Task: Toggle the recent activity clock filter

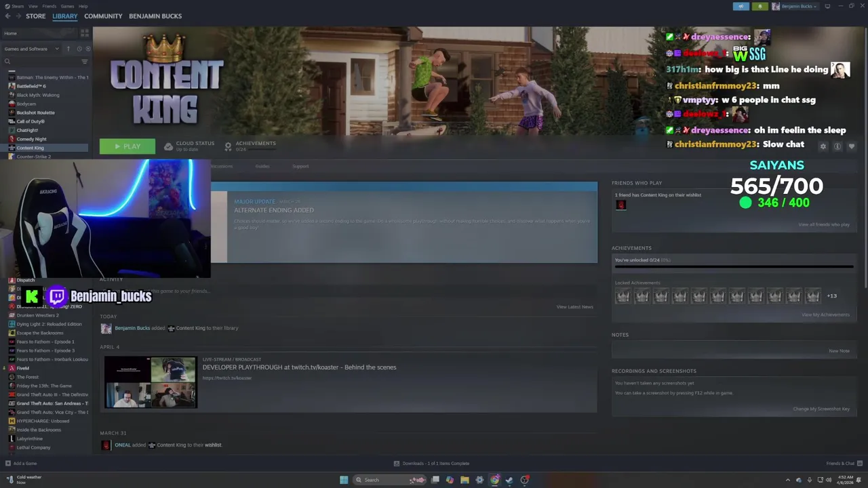Action: [x=79, y=49]
